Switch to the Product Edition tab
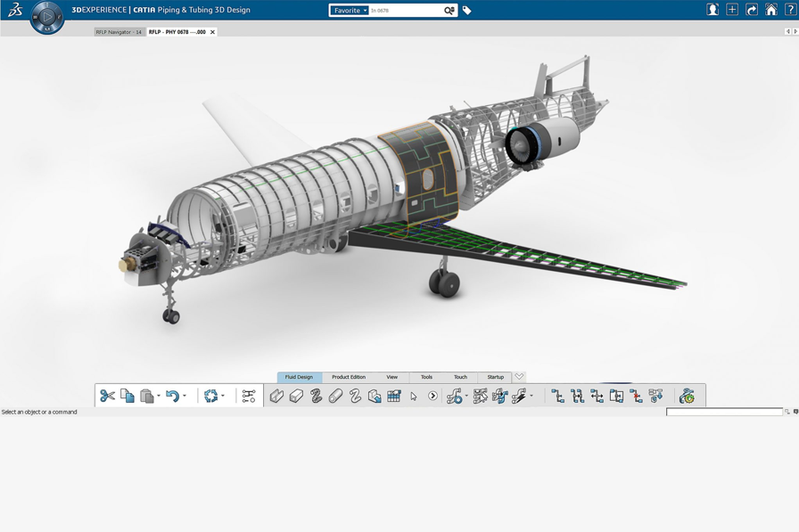 (x=349, y=377)
